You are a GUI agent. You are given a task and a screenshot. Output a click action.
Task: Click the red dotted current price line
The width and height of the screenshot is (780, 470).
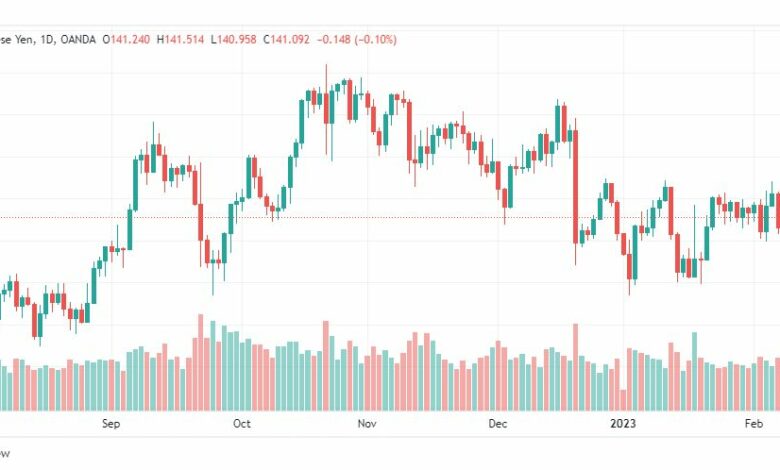[390, 217]
